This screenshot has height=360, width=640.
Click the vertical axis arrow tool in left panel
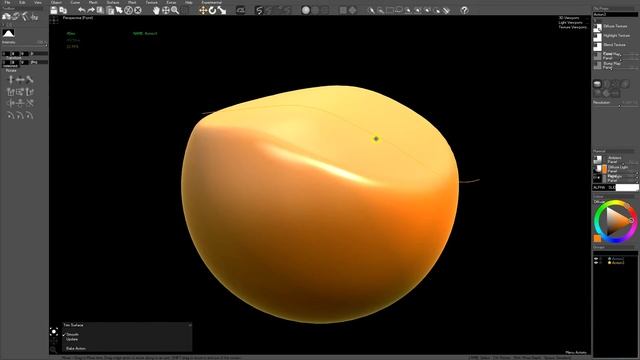point(11,80)
